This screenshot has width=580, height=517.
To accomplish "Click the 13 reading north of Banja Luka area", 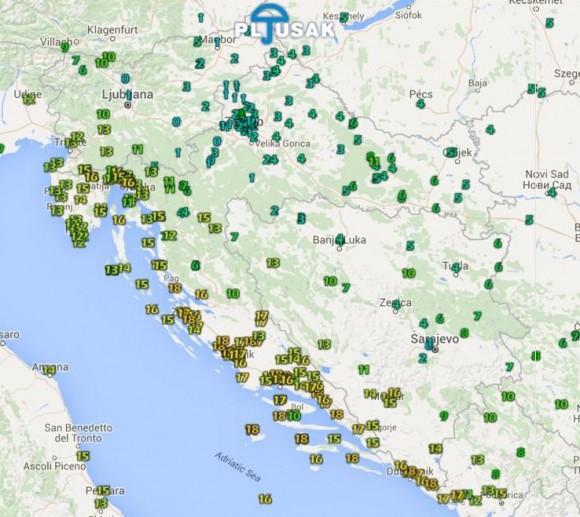I will coord(273,263).
